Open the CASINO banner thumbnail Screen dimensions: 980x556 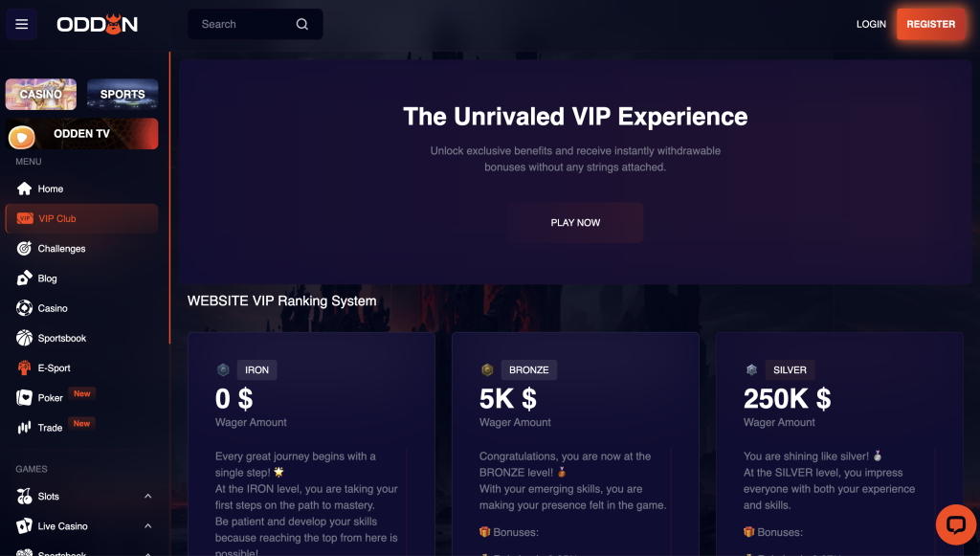[41, 94]
